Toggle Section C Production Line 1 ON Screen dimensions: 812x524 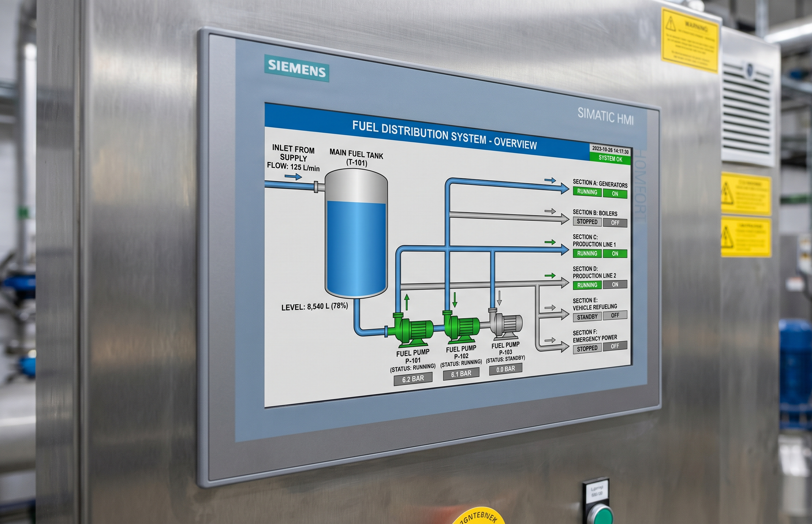615,253
